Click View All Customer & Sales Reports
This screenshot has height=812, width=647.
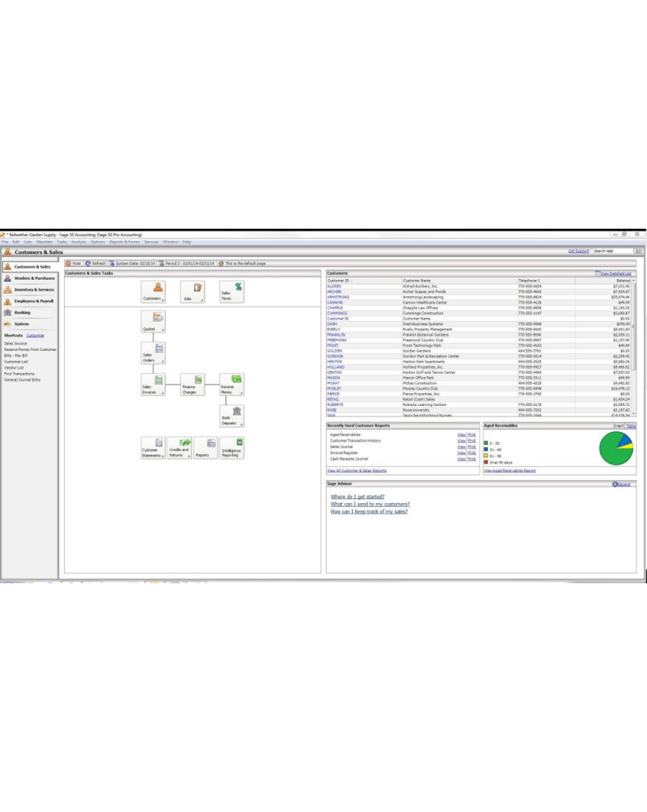point(357,471)
